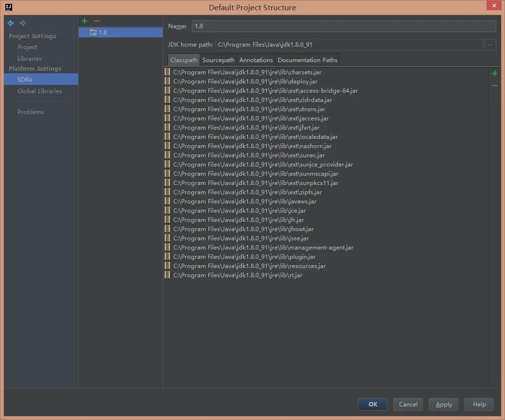Click the jar icon beside charsets.jar
Viewport: 505px width, 420px height.
click(167, 72)
